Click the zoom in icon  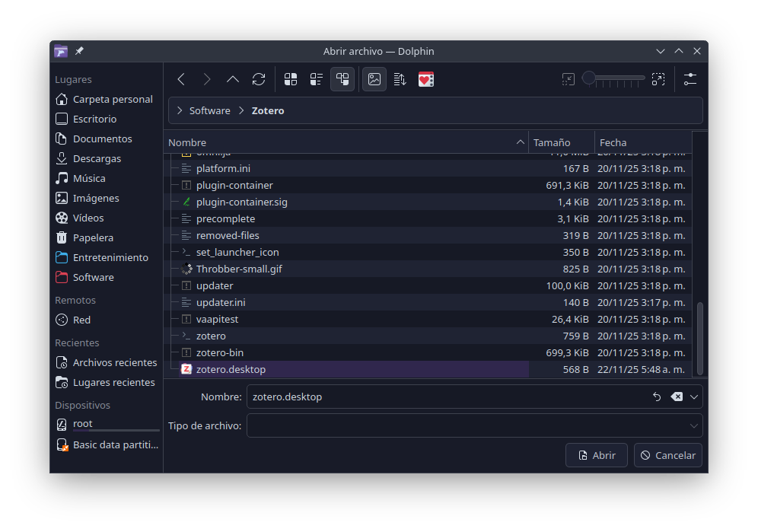click(658, 79)
